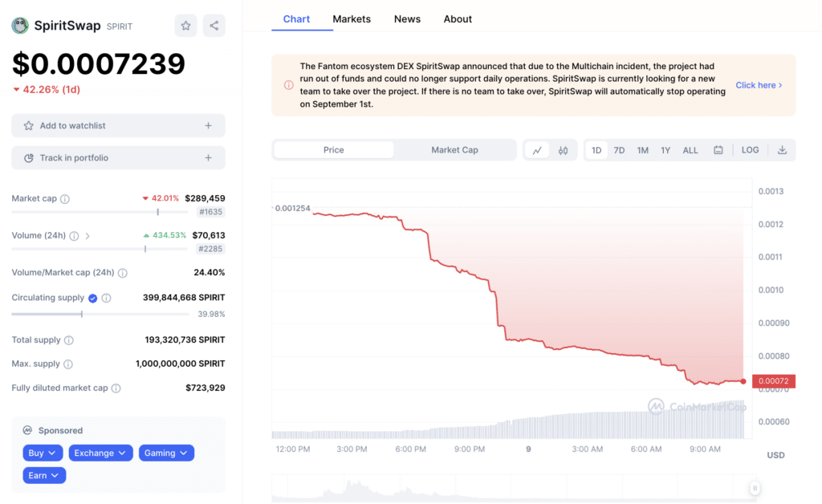The width and height of the screenshot is (822, 504).
Task: Select the Price chart mode
Action: (333, 150)
